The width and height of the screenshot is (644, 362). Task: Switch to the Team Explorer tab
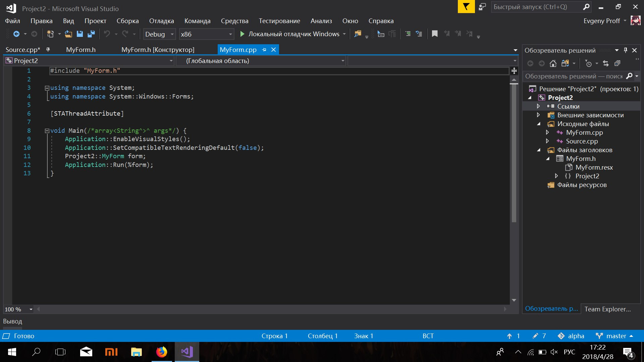(607, 309)
